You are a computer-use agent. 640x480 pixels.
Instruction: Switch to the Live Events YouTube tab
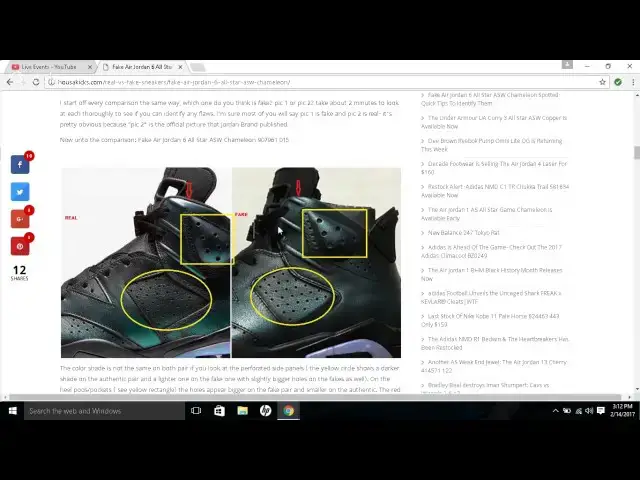(51, 67)
